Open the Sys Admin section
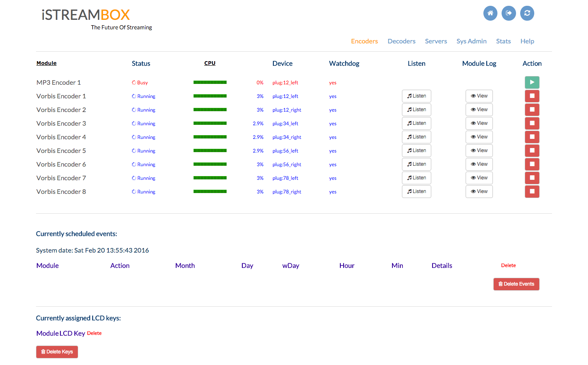Image resolution: width=588 pixels, height=365 pixels. pos(471,41)
